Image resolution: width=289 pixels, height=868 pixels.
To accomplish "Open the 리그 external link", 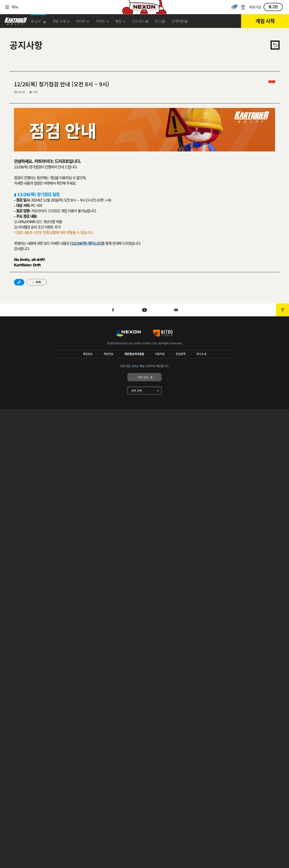I will (x=160, y=21).
